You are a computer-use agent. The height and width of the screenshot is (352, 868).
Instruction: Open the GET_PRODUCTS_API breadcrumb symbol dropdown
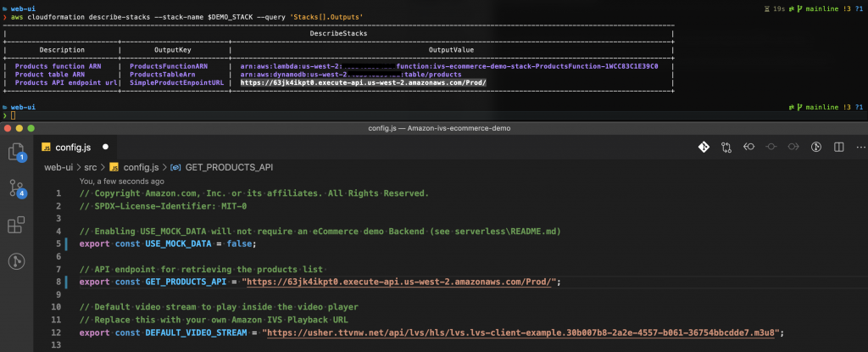pos(229,167)
